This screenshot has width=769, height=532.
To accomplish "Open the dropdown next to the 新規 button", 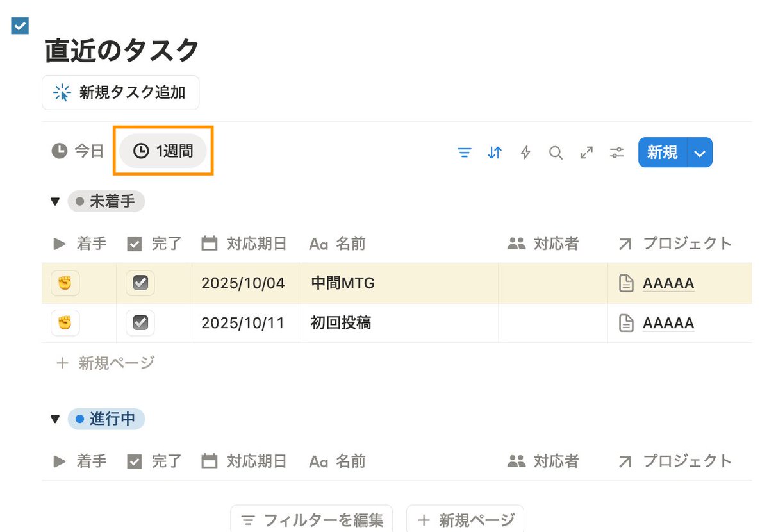I will coord(700,153).
